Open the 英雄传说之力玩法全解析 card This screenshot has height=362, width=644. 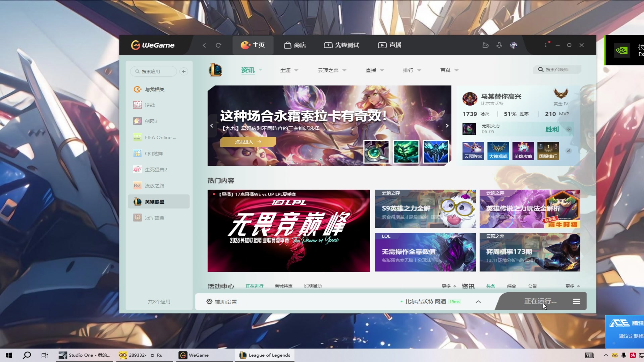[530, 209]
